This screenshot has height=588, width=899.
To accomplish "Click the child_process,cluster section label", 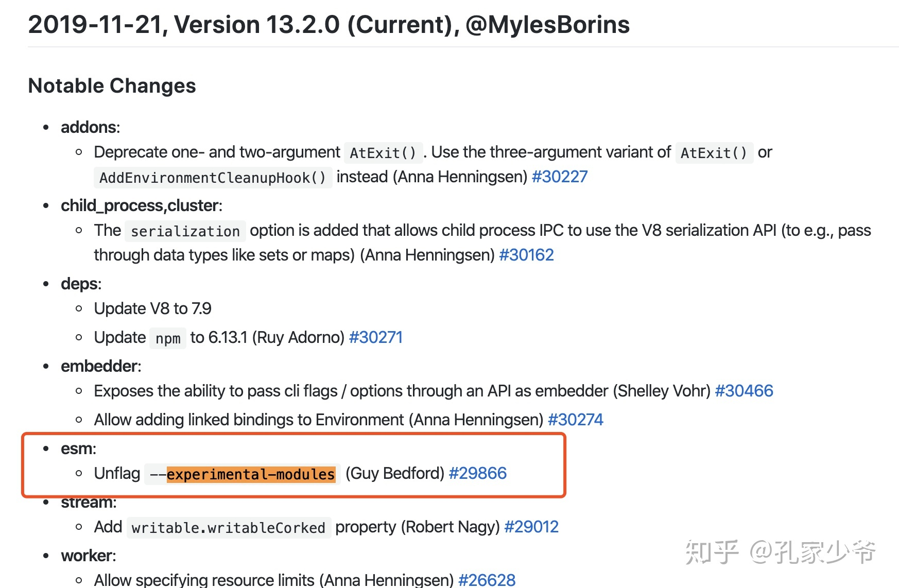I will pos(141,206).
